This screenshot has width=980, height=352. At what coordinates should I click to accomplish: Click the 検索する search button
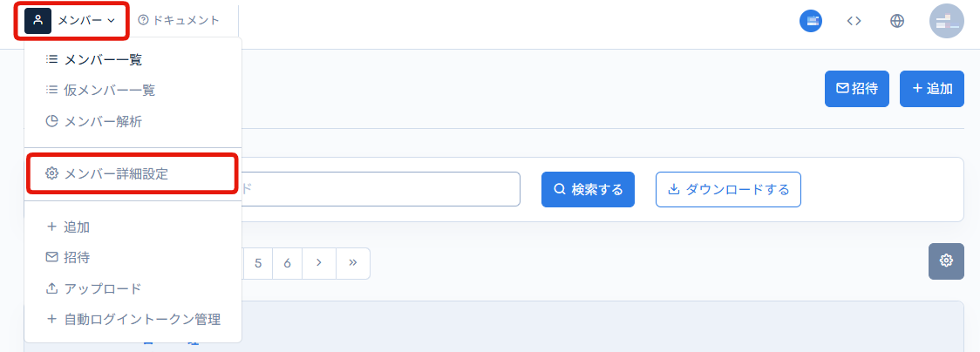[x=588, y=189]
